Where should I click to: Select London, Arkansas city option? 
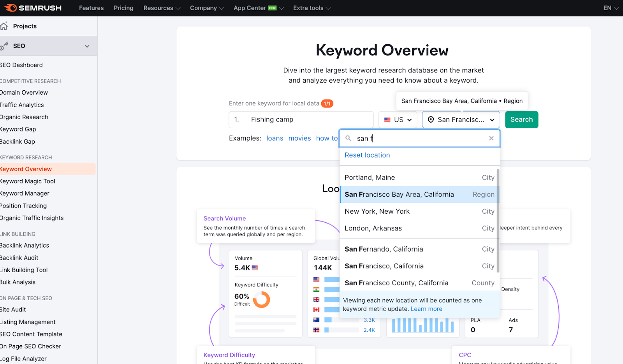(419, 228)
